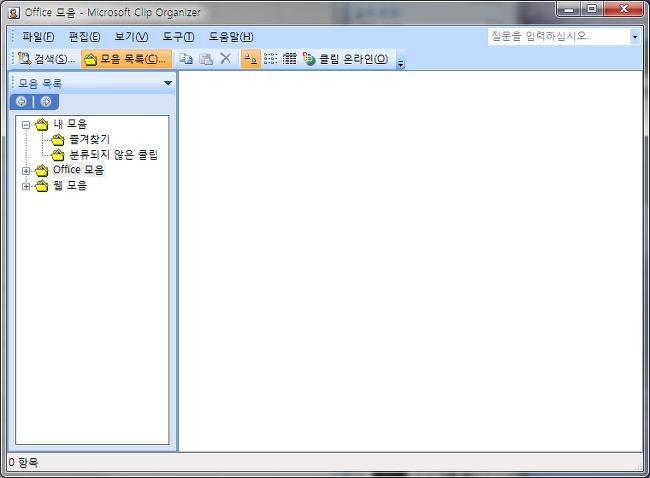Click the 내 모음 folder icon

[41, 124]
